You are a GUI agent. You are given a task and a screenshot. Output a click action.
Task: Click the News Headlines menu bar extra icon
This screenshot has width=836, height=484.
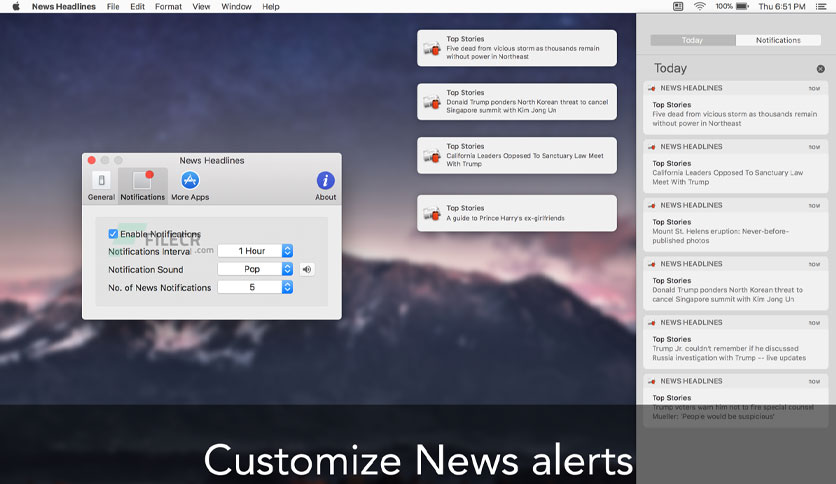click(x=678, y=6)
